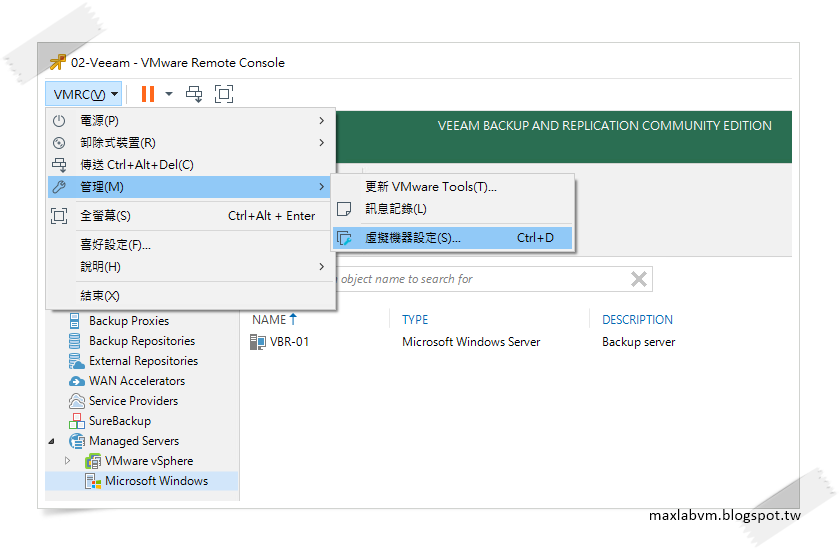Click the settings icon beside 虛擬機器設定(S)
840x549 pixels.
tap(344, 238)
